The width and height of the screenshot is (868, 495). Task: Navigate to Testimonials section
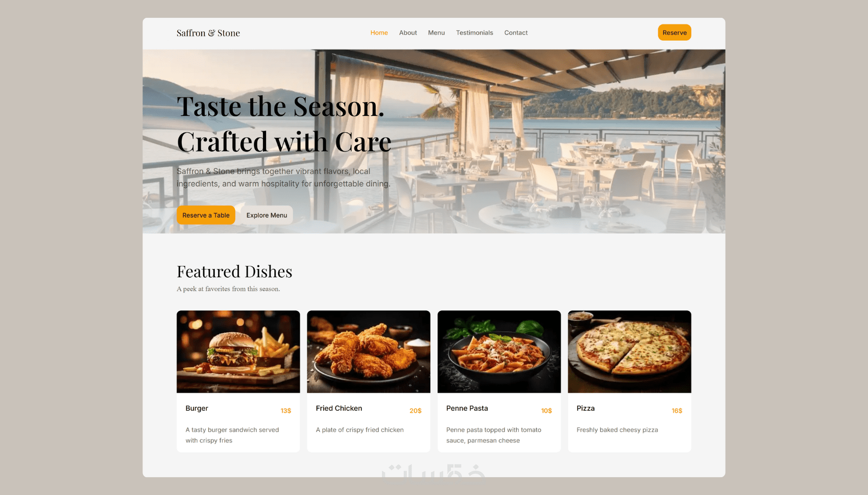pyautogui.click(x=474, y=33)
